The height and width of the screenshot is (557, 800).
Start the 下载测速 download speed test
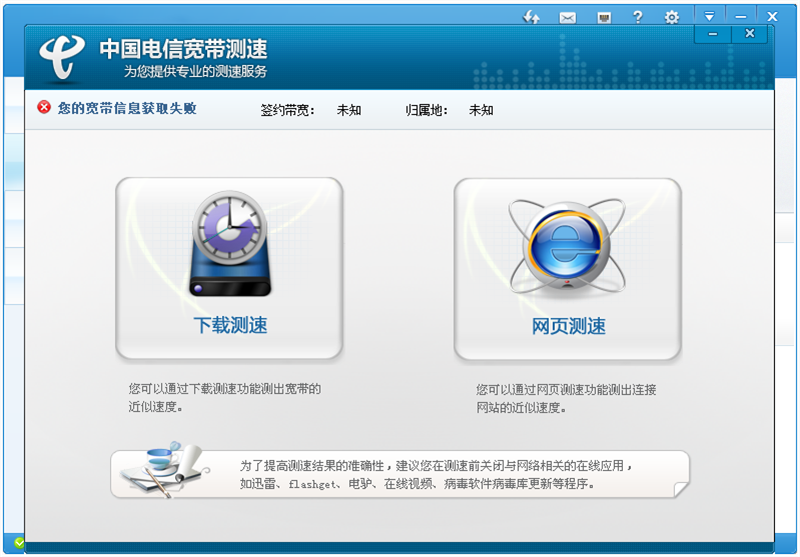pyautogui.click(x=229, y=268)
